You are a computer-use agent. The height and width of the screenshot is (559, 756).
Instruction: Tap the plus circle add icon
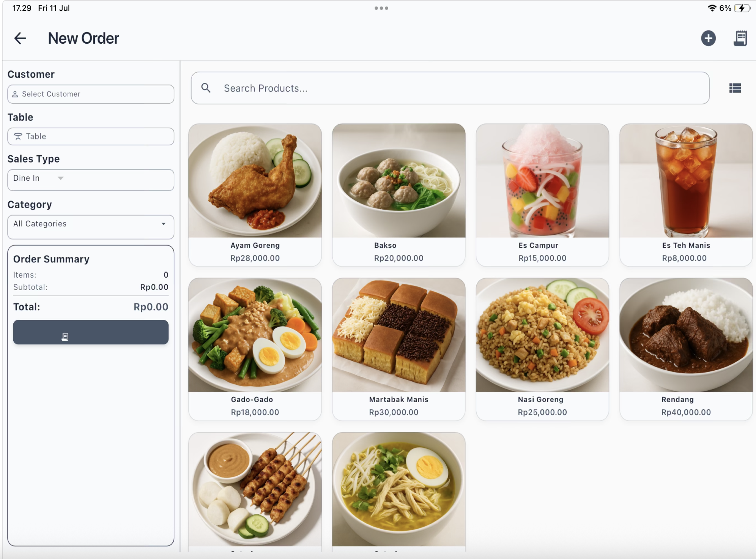pyautogui.click(x=708, y=38)
